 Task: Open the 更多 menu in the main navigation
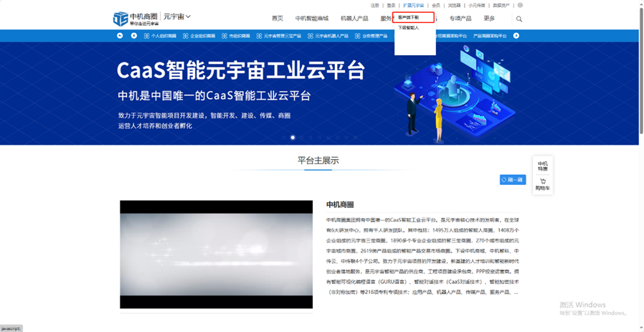[x=489, y=19]
